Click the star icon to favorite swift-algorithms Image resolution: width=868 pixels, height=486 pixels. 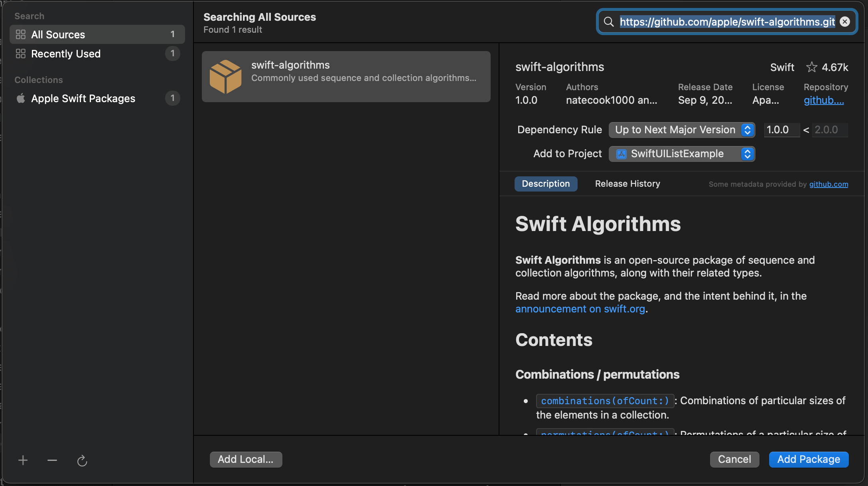(x=812, y=67)
